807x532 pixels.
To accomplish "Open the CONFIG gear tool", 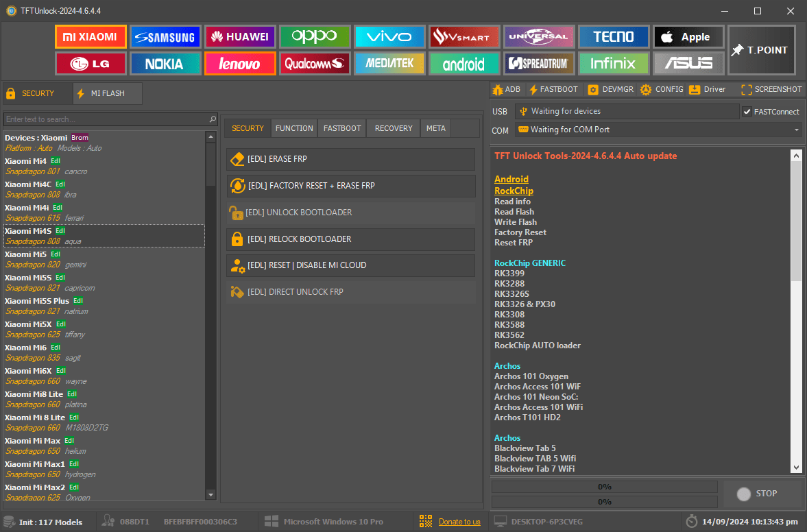I will [x=662, y=89].
